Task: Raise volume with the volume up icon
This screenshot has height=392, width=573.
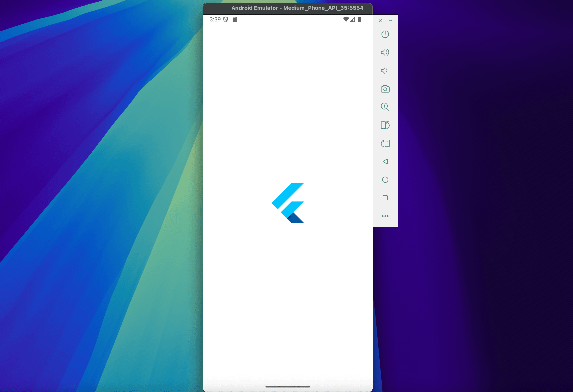Action: (385, 52)
